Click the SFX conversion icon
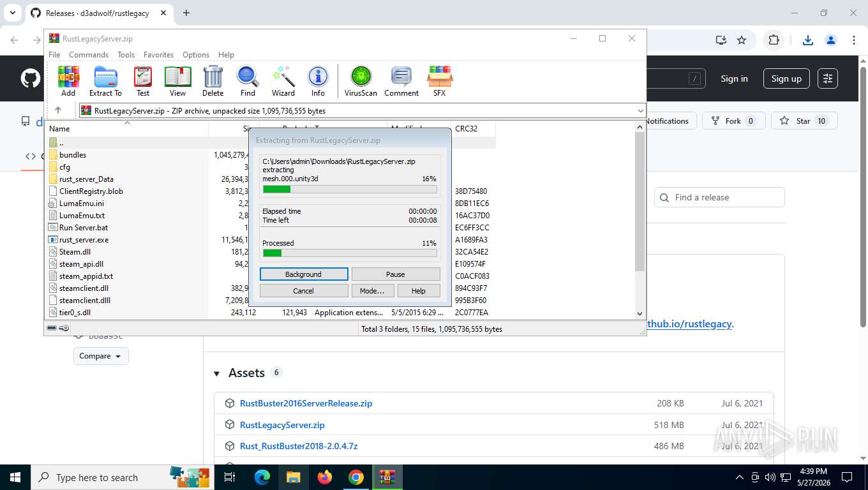 [440, 81]
